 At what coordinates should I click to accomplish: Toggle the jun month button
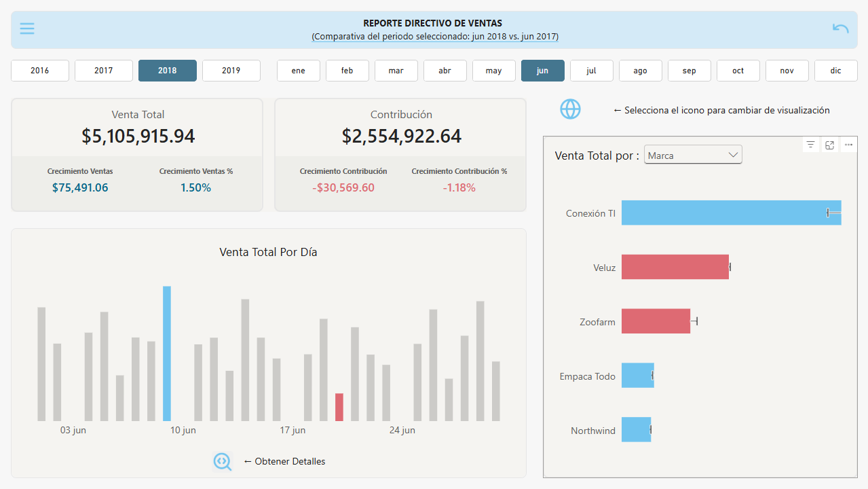pos(543,71)
